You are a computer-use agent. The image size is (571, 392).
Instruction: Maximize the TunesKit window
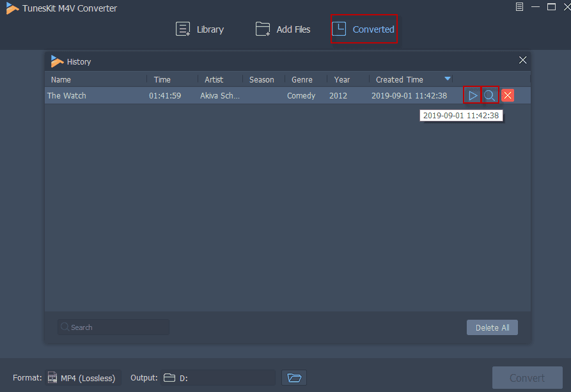click(551, 6)
